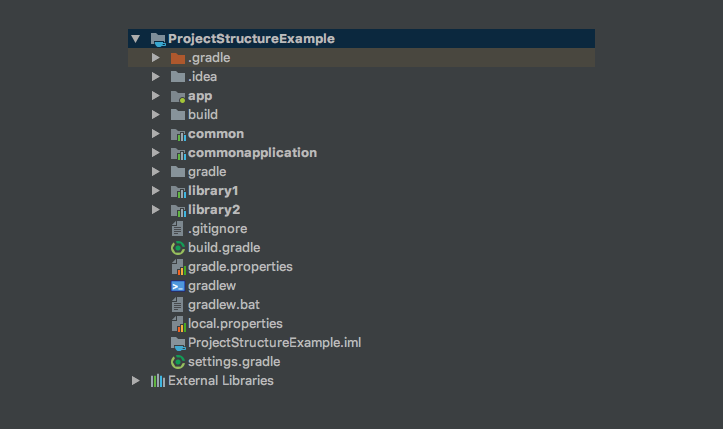The image size is (723, 429).
Task: Expand the app module arrow
Action: (156, 95)
